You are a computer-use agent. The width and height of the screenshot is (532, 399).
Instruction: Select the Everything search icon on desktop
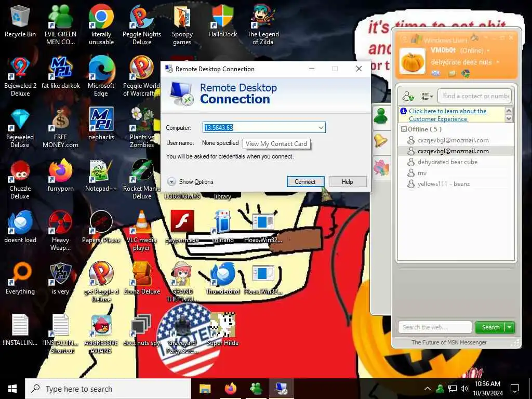pos(20,279)
